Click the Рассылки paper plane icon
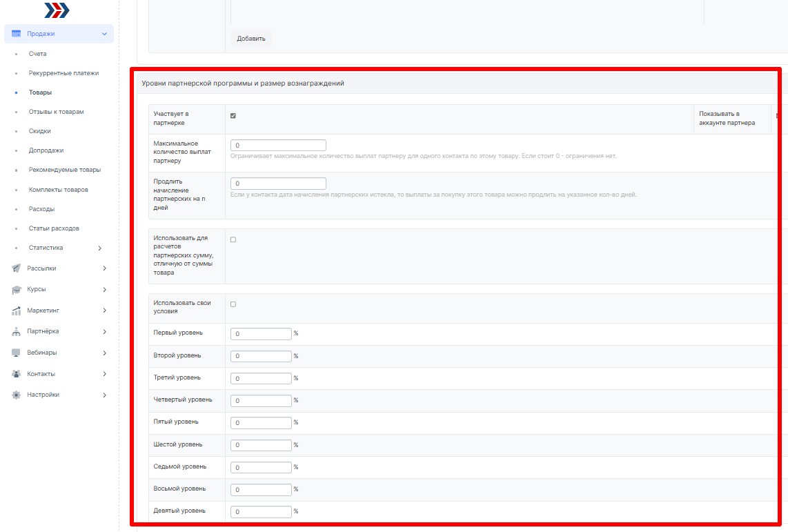788x532 pixels. pyautogui.click(x=17, y=268)
